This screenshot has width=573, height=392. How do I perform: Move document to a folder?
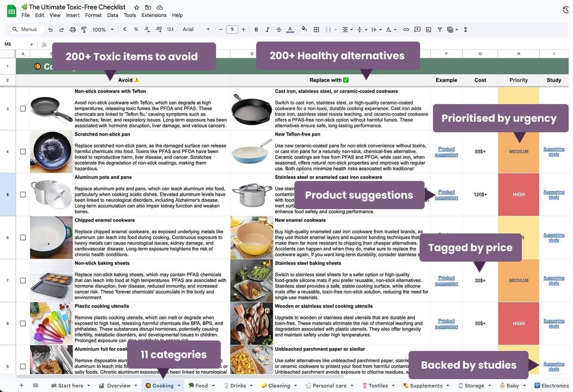click(148, 7)
